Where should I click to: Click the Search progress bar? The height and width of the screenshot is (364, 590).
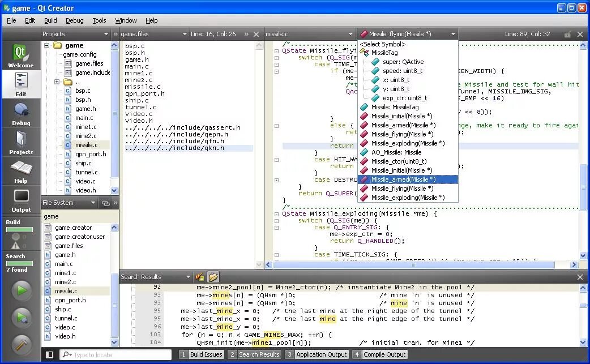[19, 263]
